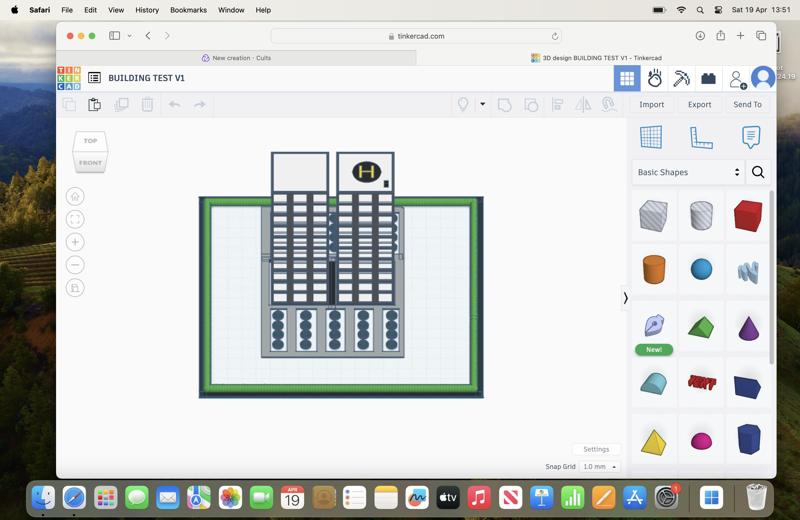Select the yellow Pyramid shape
This screenshot has height=520, width=800.
(654, 442)
